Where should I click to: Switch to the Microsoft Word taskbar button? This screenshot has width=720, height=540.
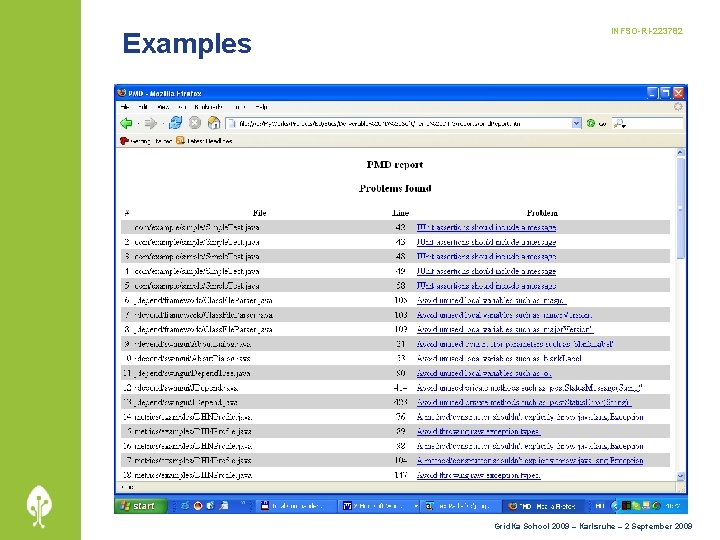tap(379, 506)
